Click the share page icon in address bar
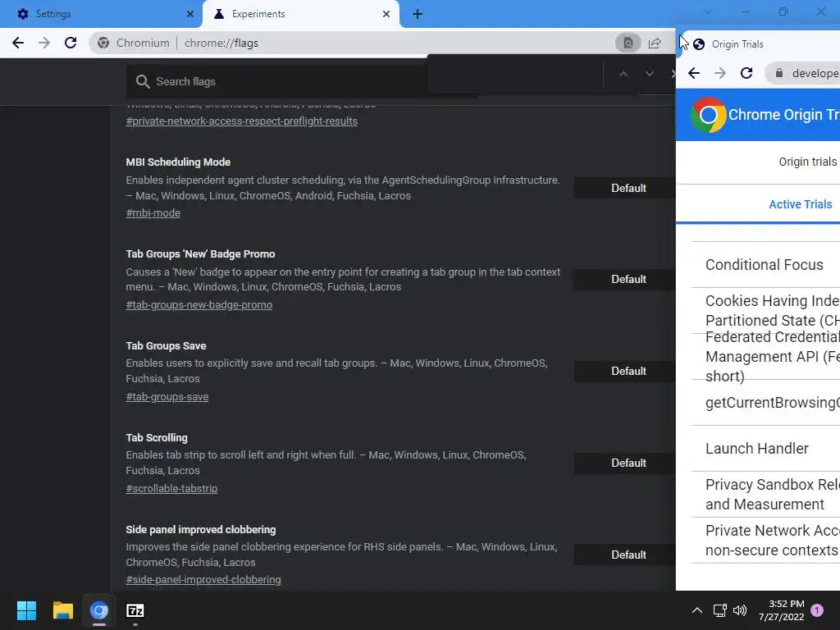Viewport: 840px width, 630px height. pos(655,43)
